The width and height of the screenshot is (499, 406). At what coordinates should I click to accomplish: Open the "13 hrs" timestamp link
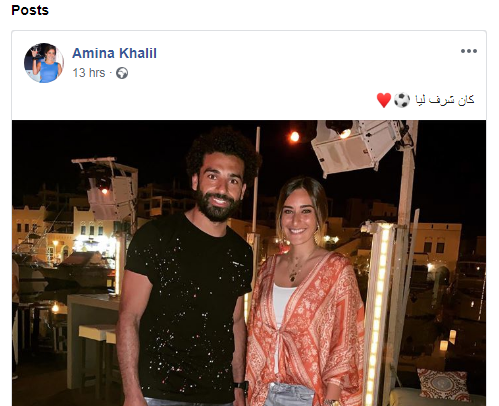(x=89, y=73)
